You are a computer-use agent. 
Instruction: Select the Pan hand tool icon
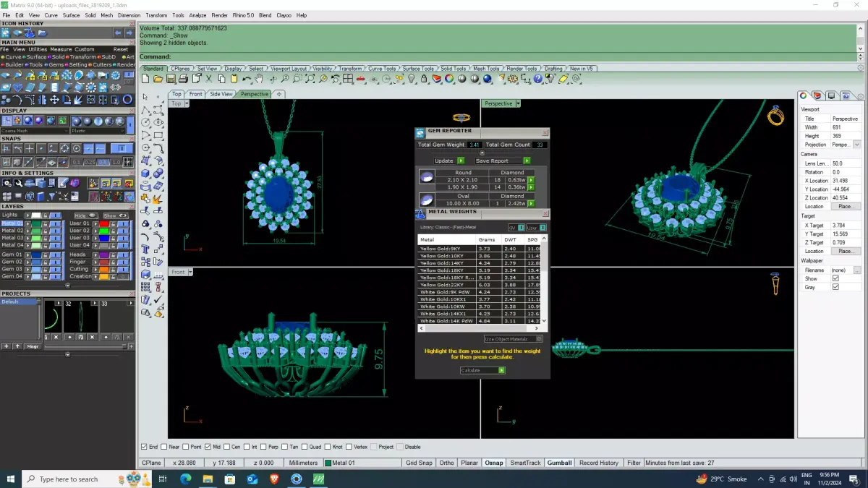259,79
